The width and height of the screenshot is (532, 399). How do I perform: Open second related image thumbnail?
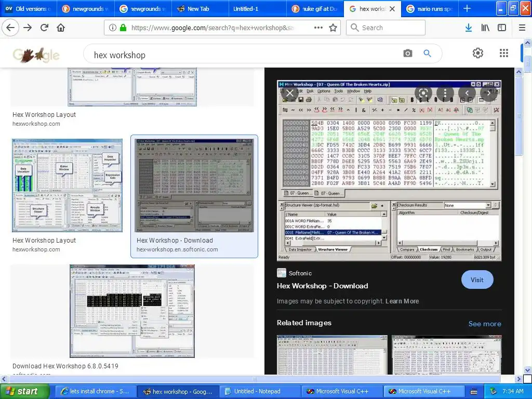point(446,354)
